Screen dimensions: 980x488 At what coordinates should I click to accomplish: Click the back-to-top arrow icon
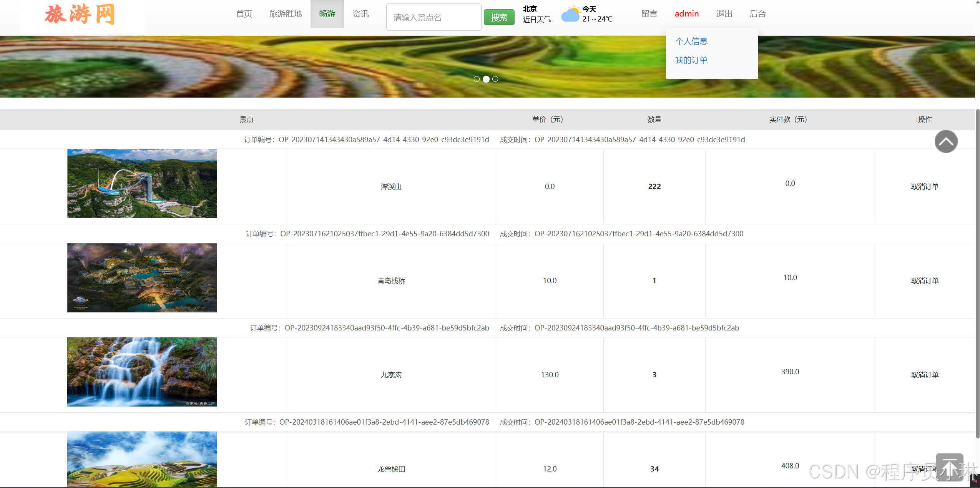pos(949,467)
